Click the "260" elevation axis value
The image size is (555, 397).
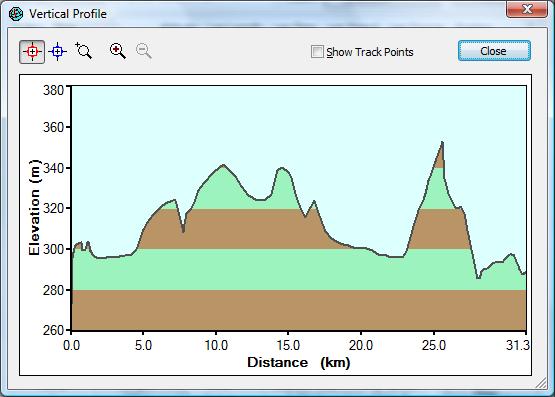pos(53,330)
